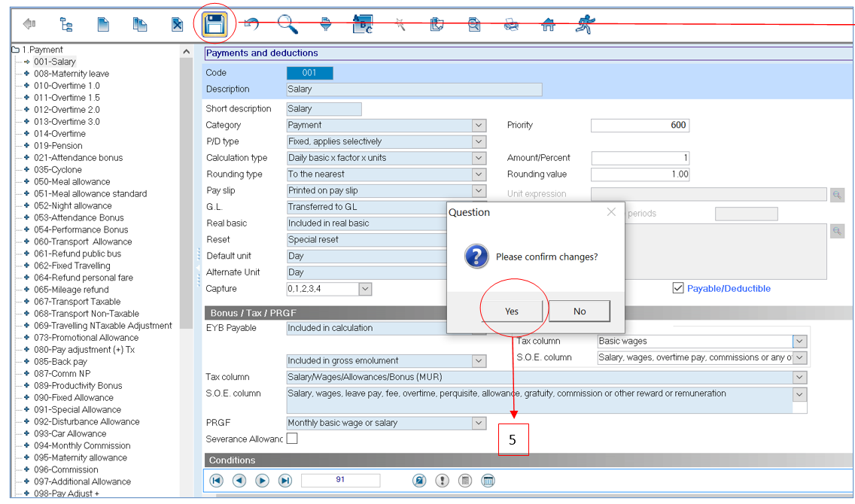This screenshot has height=504, width=855.
Task: Click the copy documents toolbar icon
Action: [x=140, y=24]
